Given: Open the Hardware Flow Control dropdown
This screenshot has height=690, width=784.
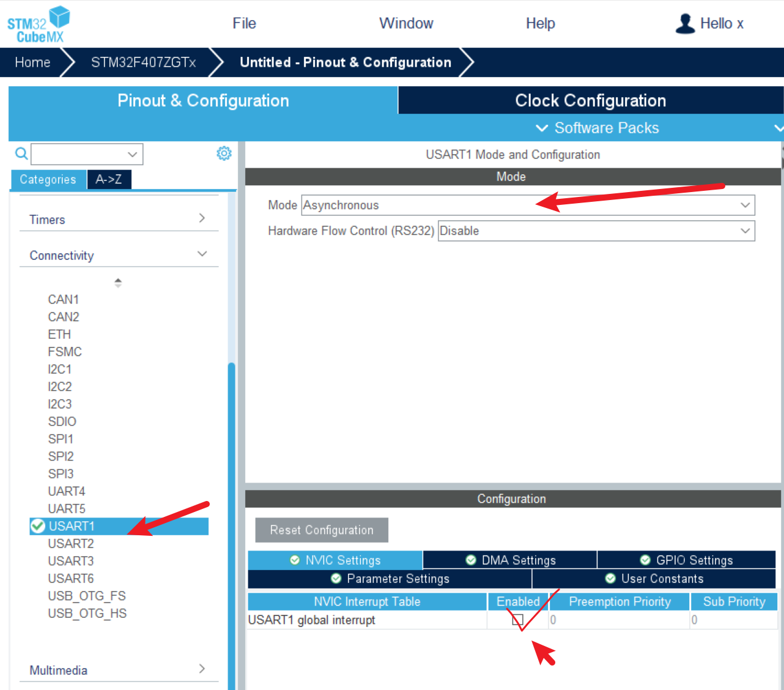Looking at the screenshot, I should pos(596,231).
